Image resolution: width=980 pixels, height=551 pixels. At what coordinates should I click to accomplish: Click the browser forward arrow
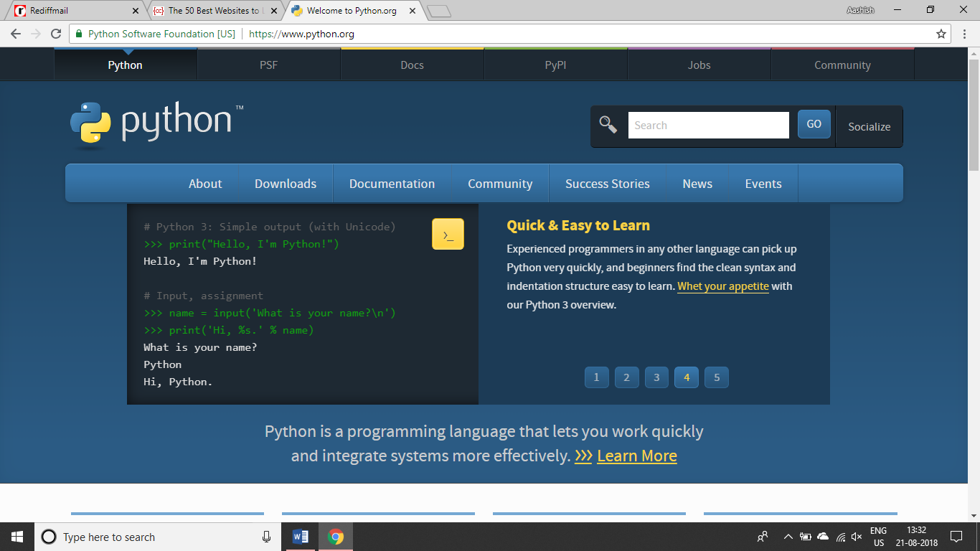coord(36,34)
